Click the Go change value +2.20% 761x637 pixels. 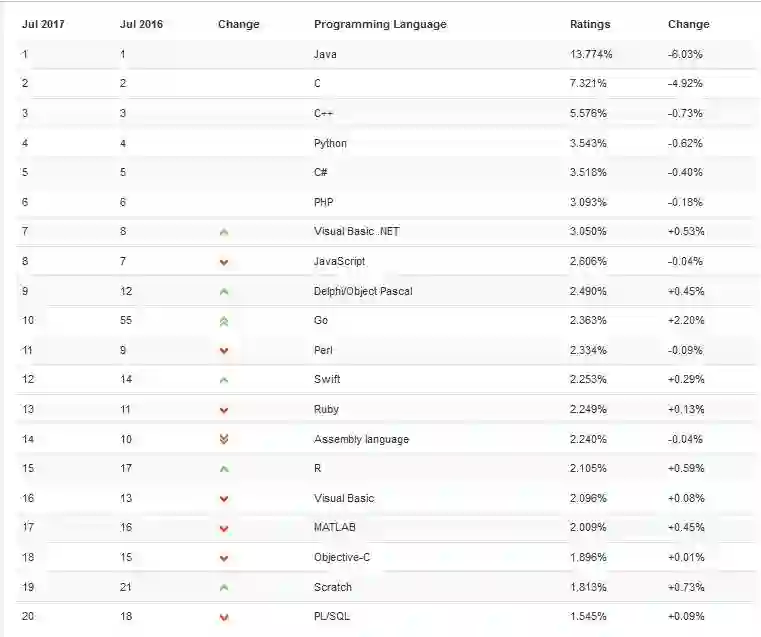[x=686, y=321]
